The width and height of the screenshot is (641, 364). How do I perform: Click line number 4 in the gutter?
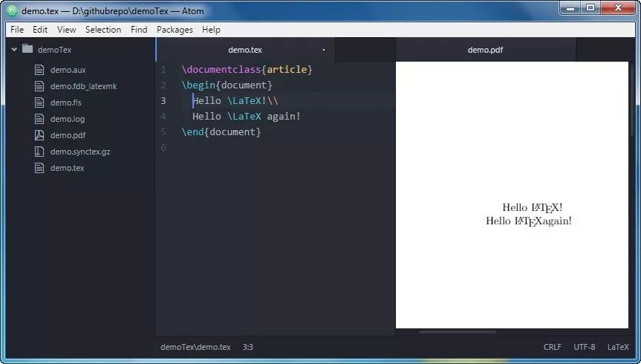coord(163,116)
